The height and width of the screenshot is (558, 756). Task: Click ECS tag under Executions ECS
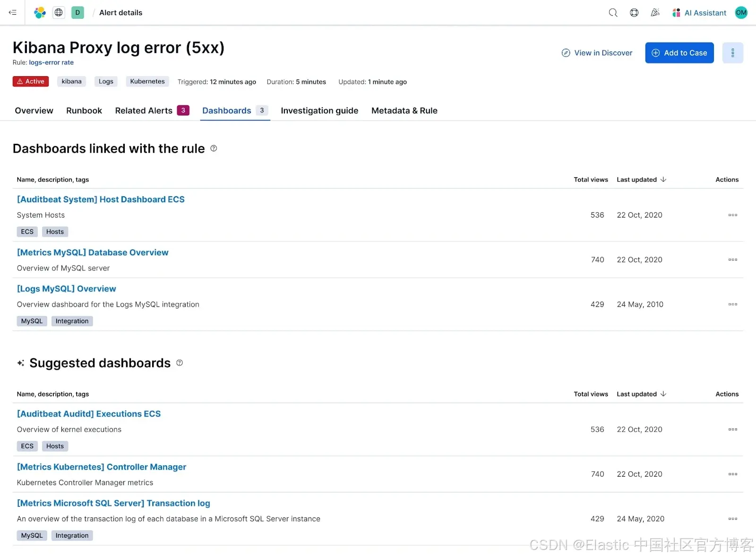coord(27,446)
